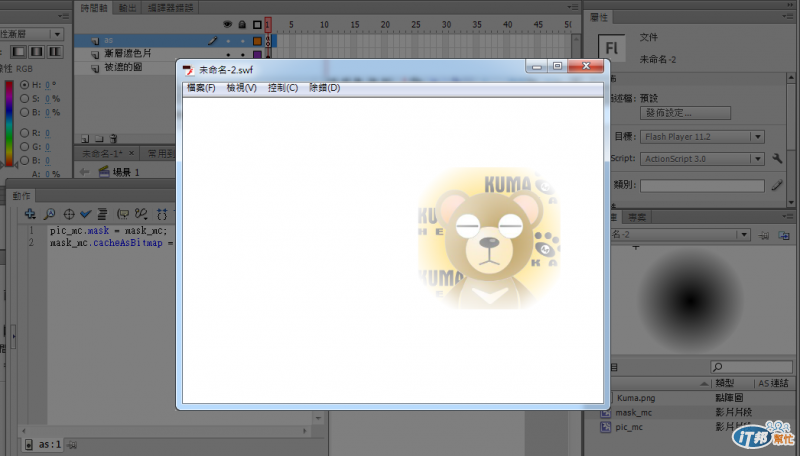The width and height of the screenshot is (800, 456).
Task: Switch to the 編譯器錯誤 tab
Action: 170,8
